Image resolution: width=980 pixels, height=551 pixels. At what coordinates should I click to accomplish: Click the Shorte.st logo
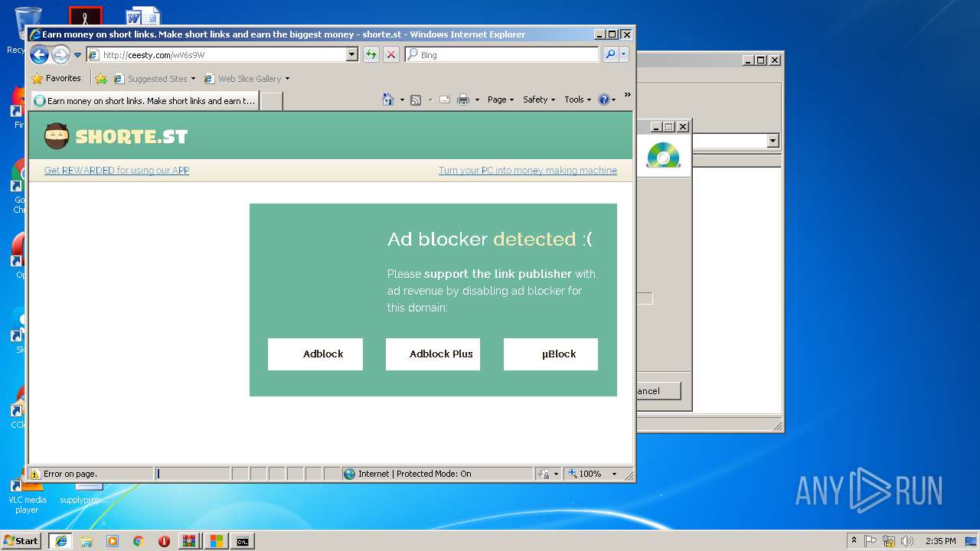coord(116,136)
